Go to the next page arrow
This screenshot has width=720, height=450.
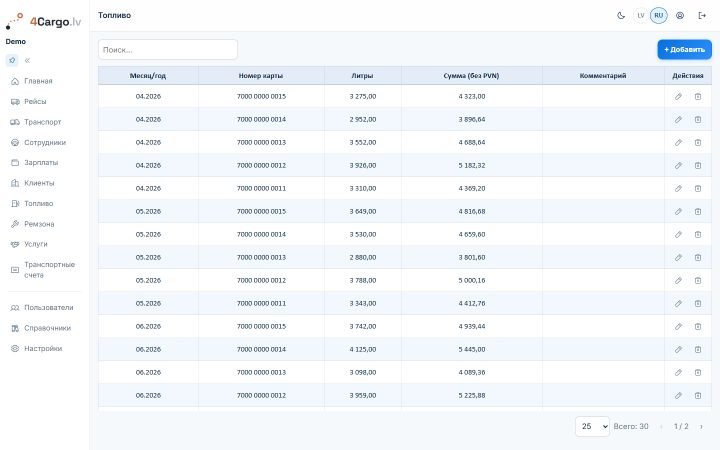(701, 427)
